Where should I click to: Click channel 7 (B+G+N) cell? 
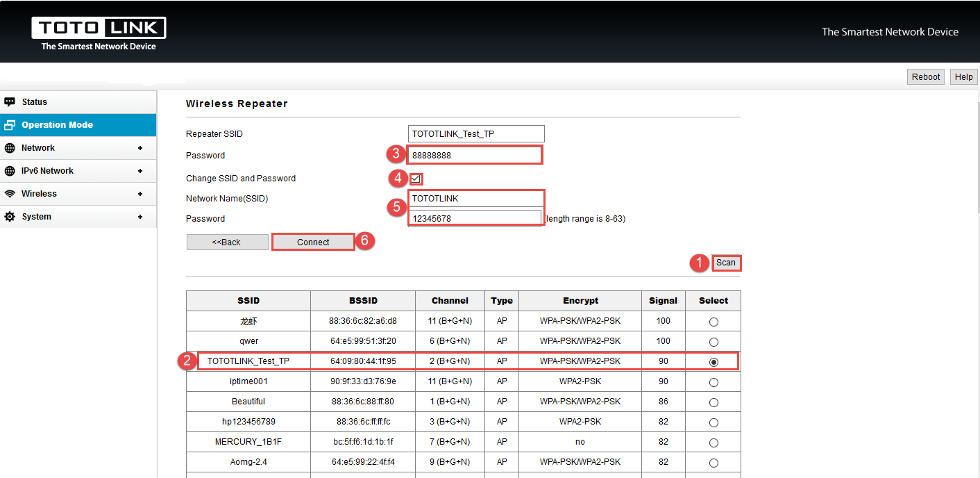click(450, 442)
